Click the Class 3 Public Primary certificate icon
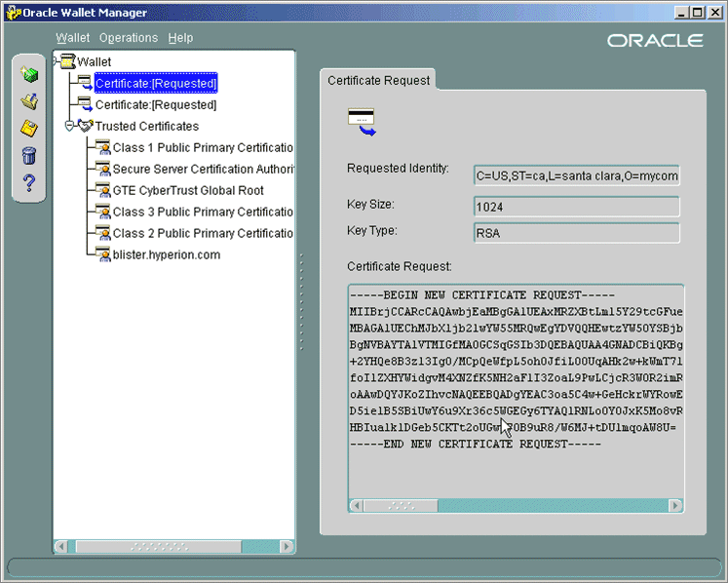The height and width of the screenshot is (583, 728). [x=102, y=211]
